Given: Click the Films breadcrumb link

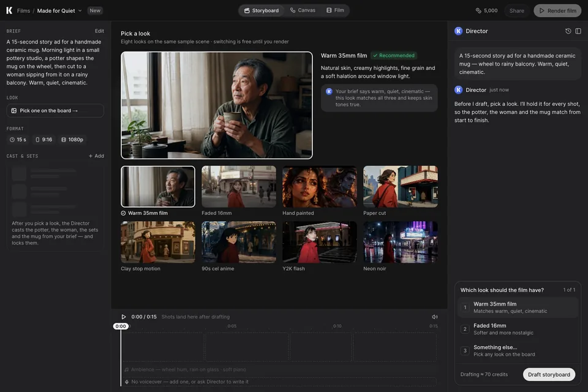Looking at the screenshot, I should [x=23, y=10].
